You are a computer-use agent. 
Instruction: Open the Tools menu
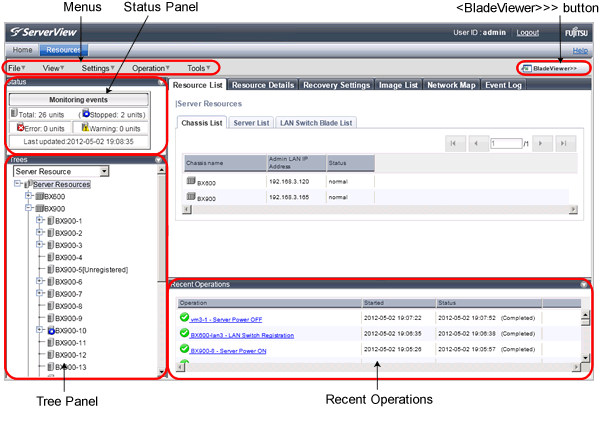199,68
